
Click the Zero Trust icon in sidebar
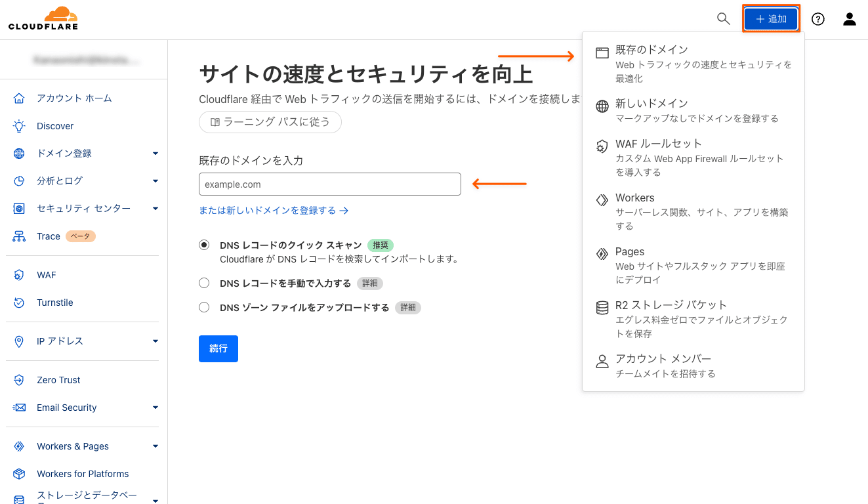(19, 380)
